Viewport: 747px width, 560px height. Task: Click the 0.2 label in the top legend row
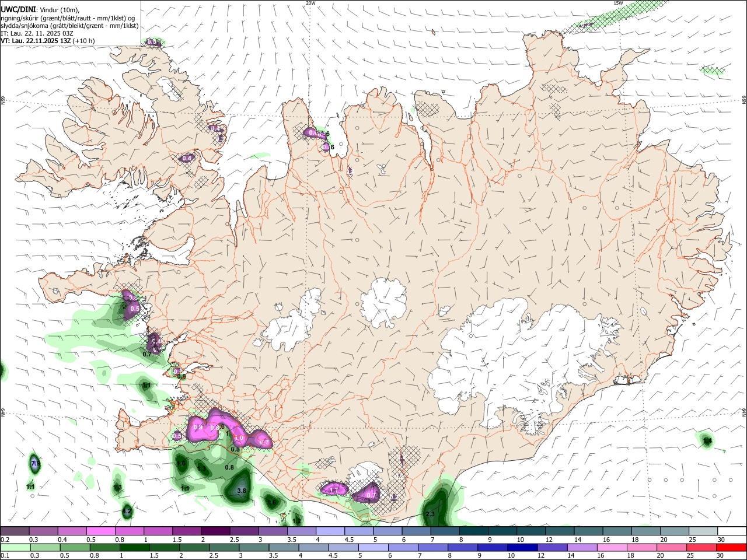[x=5, y=540]
